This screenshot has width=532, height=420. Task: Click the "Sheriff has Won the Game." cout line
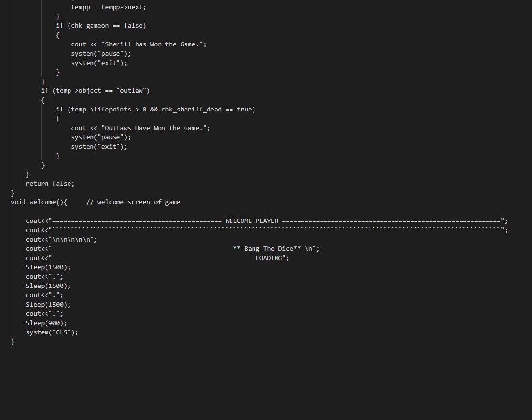[x=139, y=44]
